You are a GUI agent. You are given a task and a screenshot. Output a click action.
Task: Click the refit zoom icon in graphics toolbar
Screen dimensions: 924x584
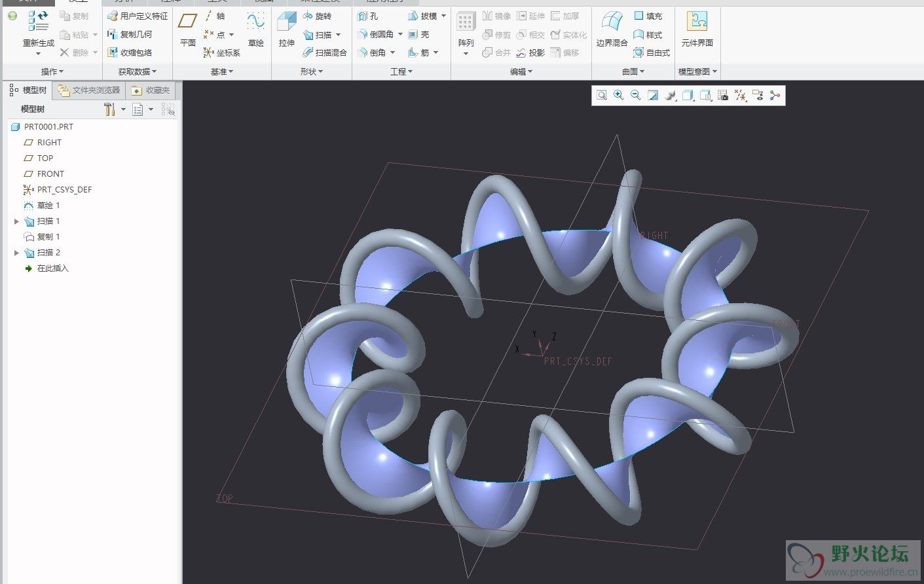[x=601, y=96]
